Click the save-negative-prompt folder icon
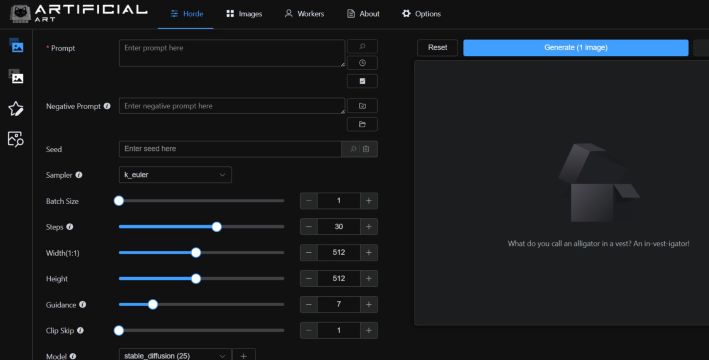This screenshot has height=360, width=709. coord(362,106)
